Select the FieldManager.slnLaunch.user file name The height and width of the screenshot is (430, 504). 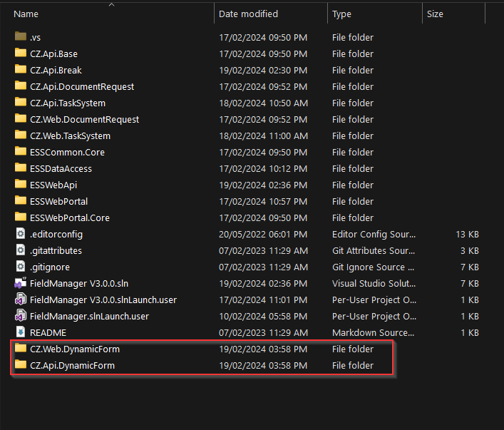[x=89, y=316]
